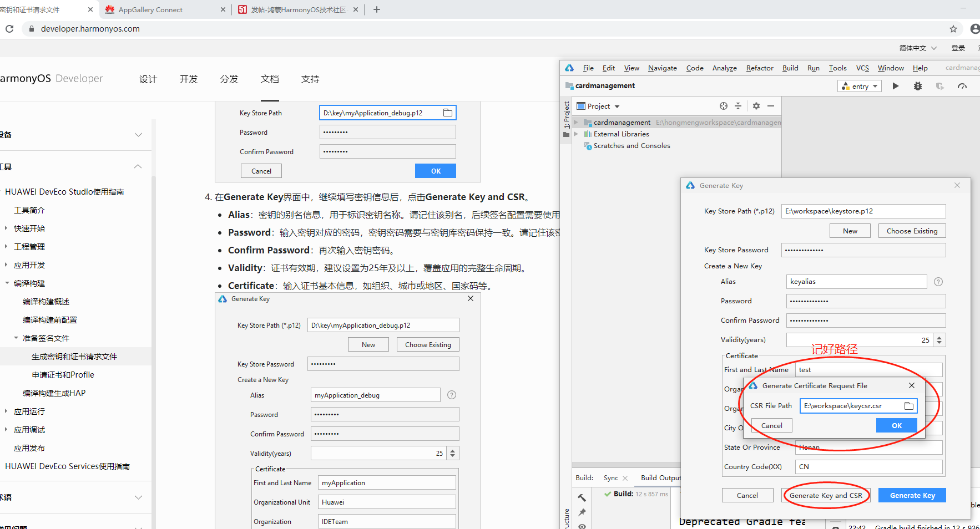Open the 工具简介 sidebar link
Screen dimensions: 980x529
click(x=29, y=210)
